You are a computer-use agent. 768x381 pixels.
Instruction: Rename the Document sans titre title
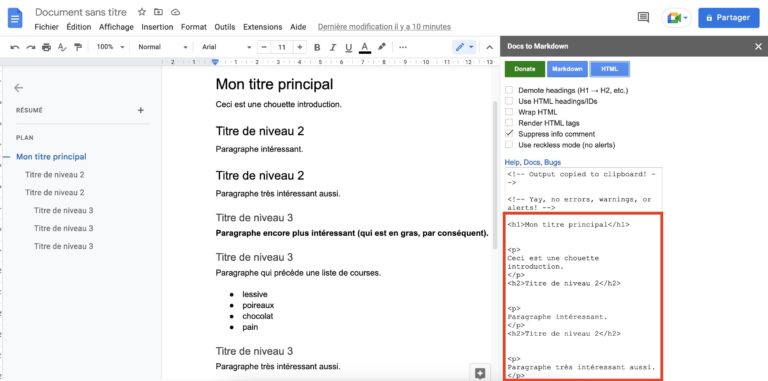tap(81, 12)
